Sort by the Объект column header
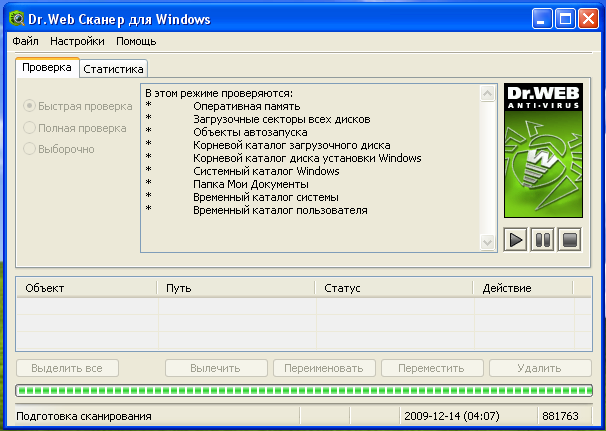Image resolution: width=606 pixels, height=431 pixels. point(87,288)
